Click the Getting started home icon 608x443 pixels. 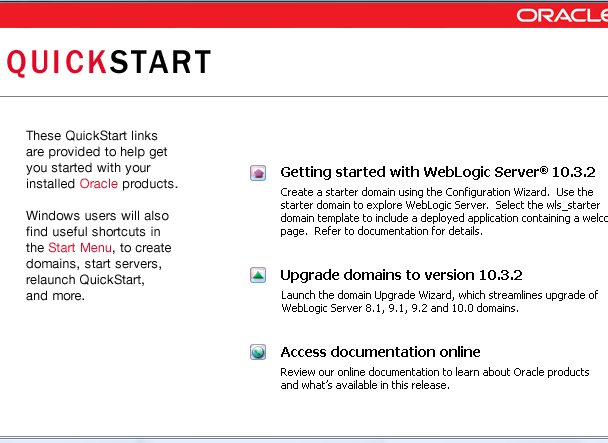click(258, 173)
